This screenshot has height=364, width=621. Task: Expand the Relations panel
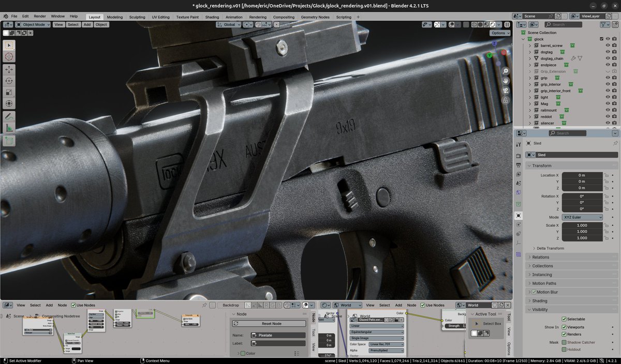(573, 257)
